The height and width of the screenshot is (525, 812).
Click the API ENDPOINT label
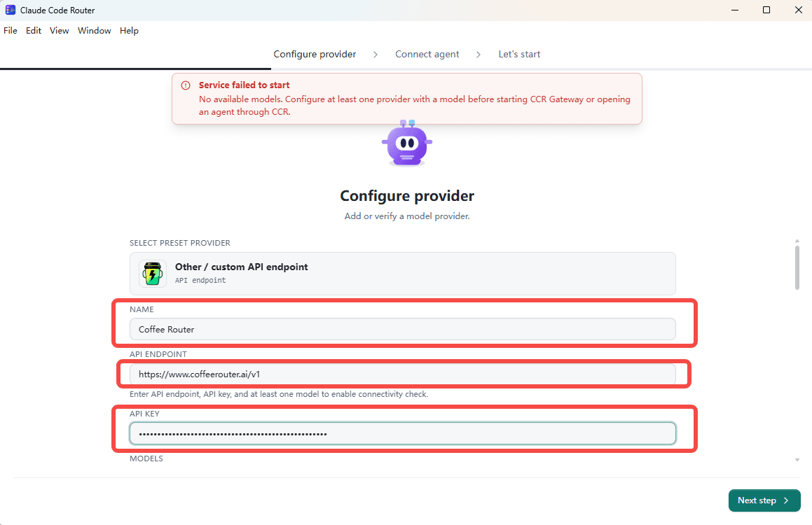click(158, 354)
